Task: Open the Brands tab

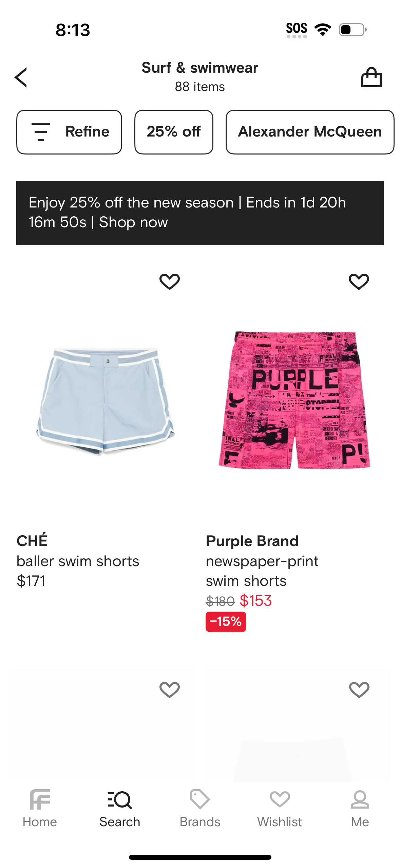Action: (200, 808)
